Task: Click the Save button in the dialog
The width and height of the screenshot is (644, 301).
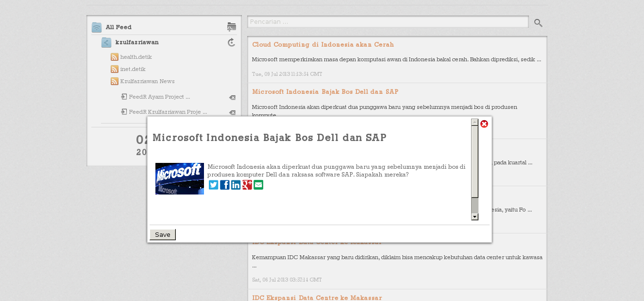Action: pos(163,234)
